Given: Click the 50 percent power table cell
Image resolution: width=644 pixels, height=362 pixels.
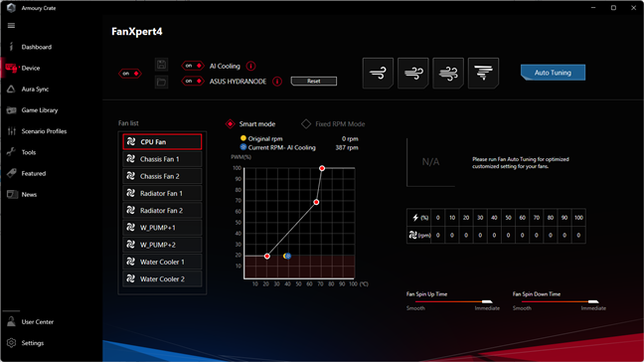Looking at the screenshot, I should point(509,218).
